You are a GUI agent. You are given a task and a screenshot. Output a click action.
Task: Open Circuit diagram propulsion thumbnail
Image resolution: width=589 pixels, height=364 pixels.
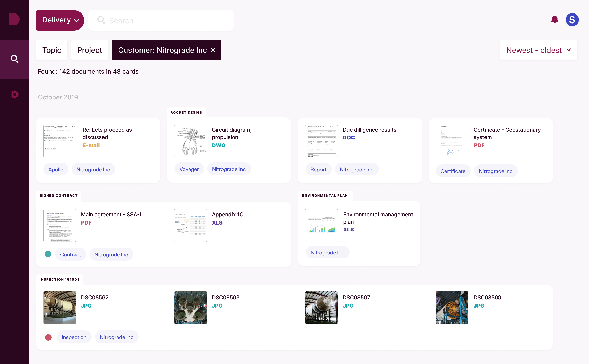(190, 141)
